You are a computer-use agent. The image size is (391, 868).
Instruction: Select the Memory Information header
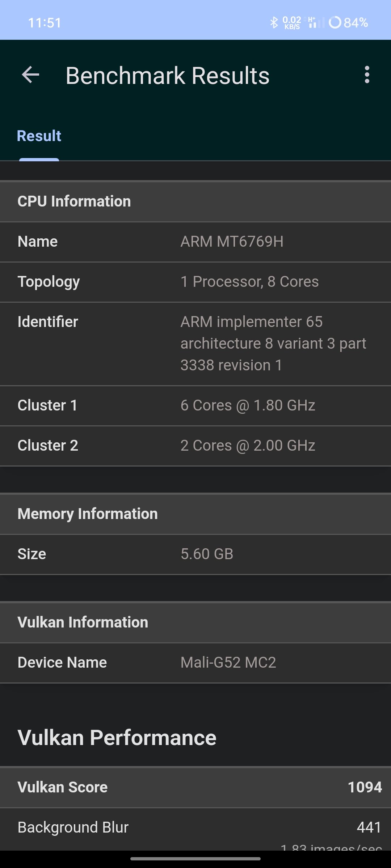point(195,514)
